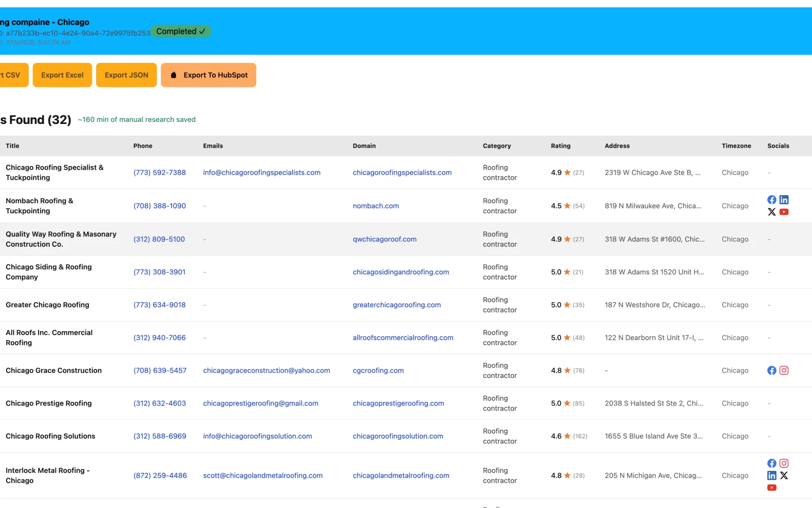The width and height of the screenshot is (812, 508).
Task: Open Interlock Metal Roofing's YouTube icon
Action: (771, 488)
